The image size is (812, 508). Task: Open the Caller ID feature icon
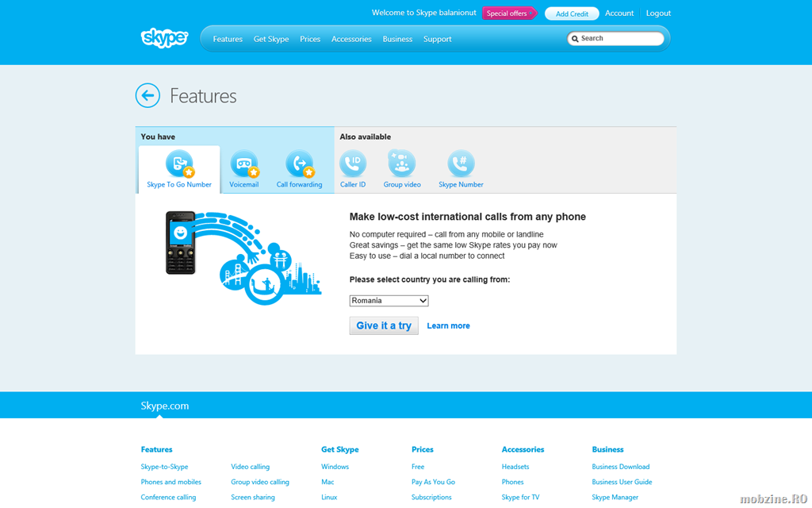[x=353, y=164]
